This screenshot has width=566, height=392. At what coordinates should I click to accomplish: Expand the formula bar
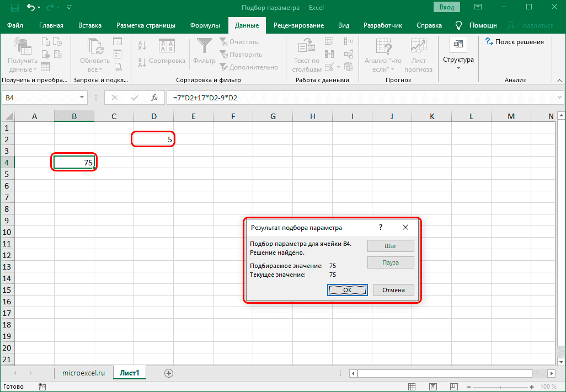(559, 98)
